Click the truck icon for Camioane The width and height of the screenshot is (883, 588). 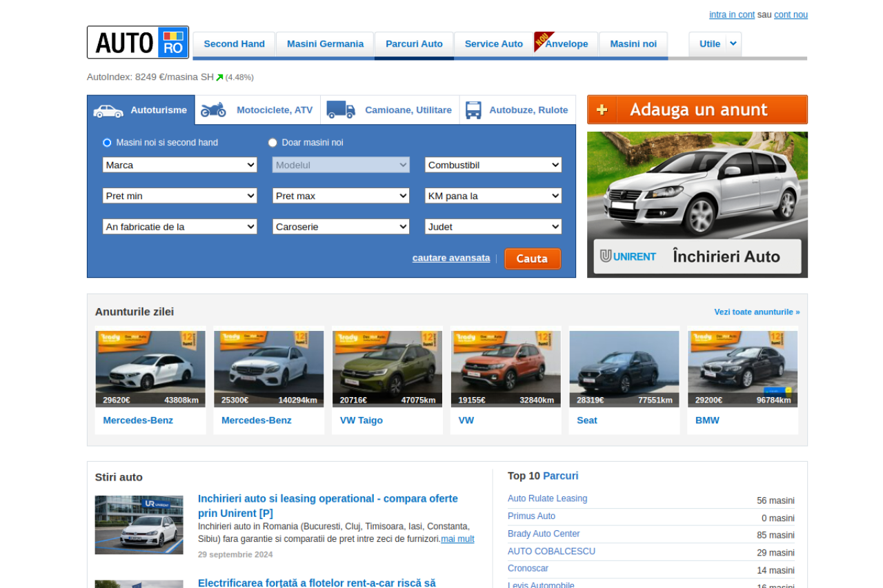click(341, 110)
